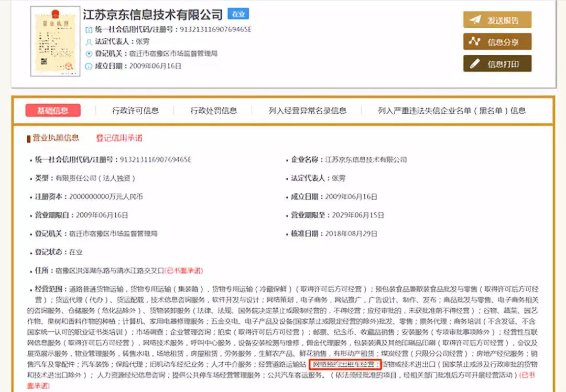Click the 信息分享 share info button

click(x=497, y=41)
